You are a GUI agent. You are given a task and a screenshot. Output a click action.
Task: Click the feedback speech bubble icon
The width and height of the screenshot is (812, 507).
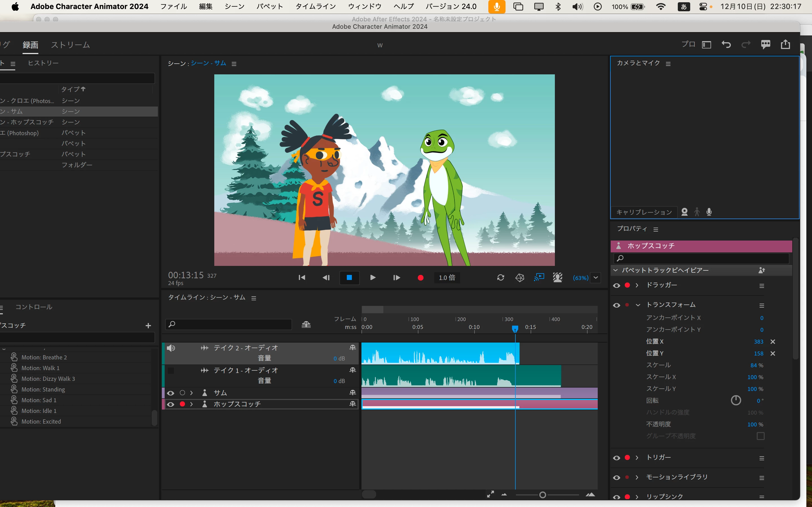click(766, 45)
